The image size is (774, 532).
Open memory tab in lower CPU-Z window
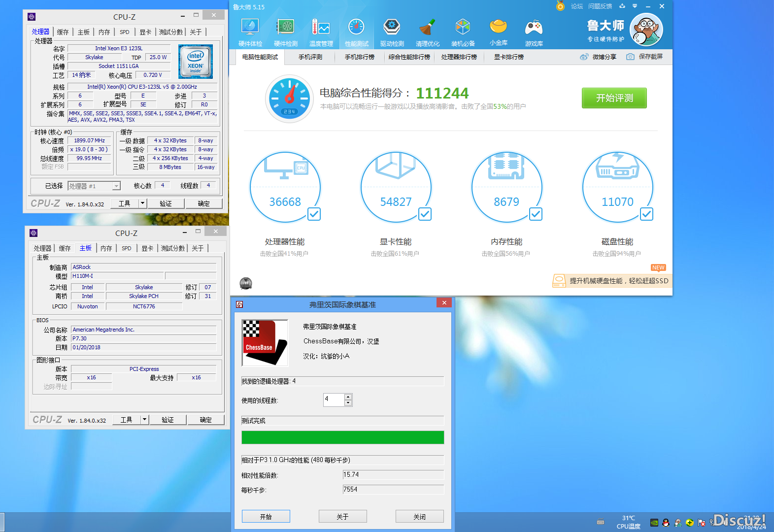coord(106,248)
